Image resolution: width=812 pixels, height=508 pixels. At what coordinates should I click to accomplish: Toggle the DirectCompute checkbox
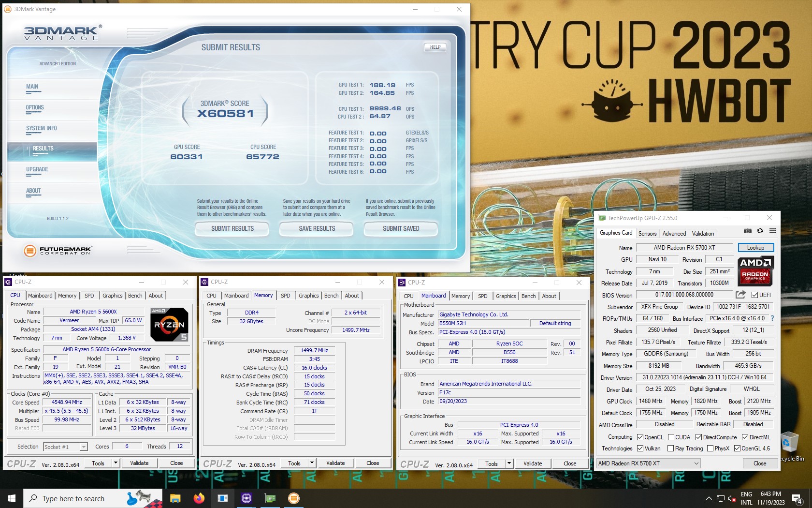(698, 437)
